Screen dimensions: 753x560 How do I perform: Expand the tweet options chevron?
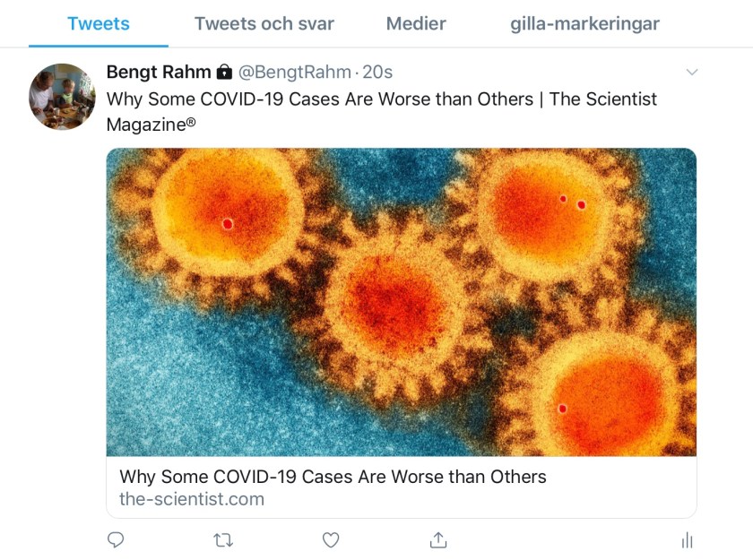pos(691,73)
